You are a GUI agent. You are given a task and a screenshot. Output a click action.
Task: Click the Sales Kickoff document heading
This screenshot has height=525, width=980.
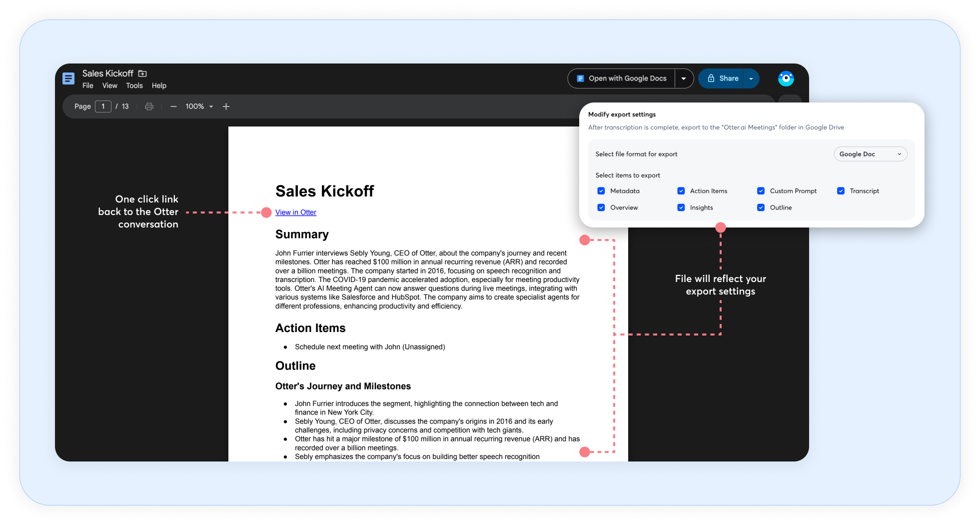(x=325, y=191)
